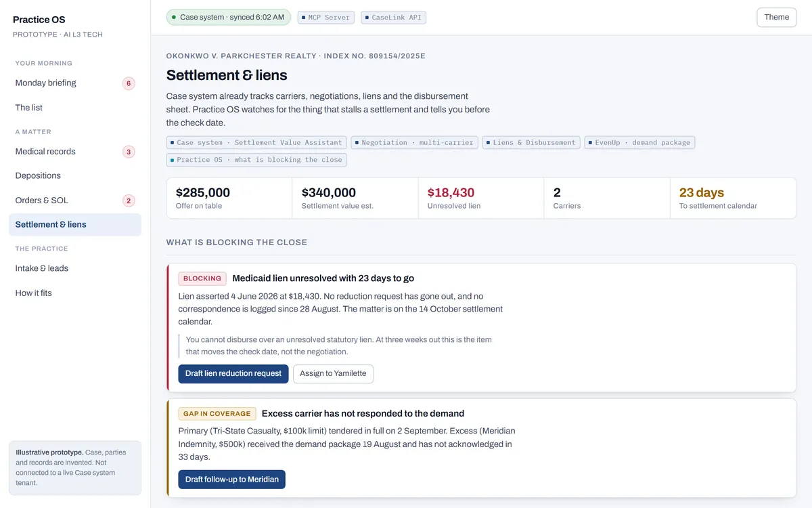The height and width of the screenshot is (508, 812).
Task: Click the $340,000 settlement value estimate
Action: tap(355, 198)
